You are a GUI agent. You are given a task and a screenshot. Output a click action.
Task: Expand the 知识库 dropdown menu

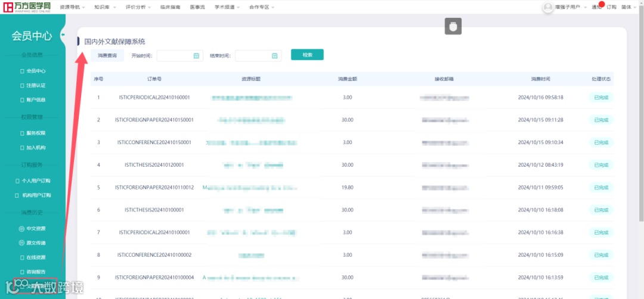coord(105,7)
